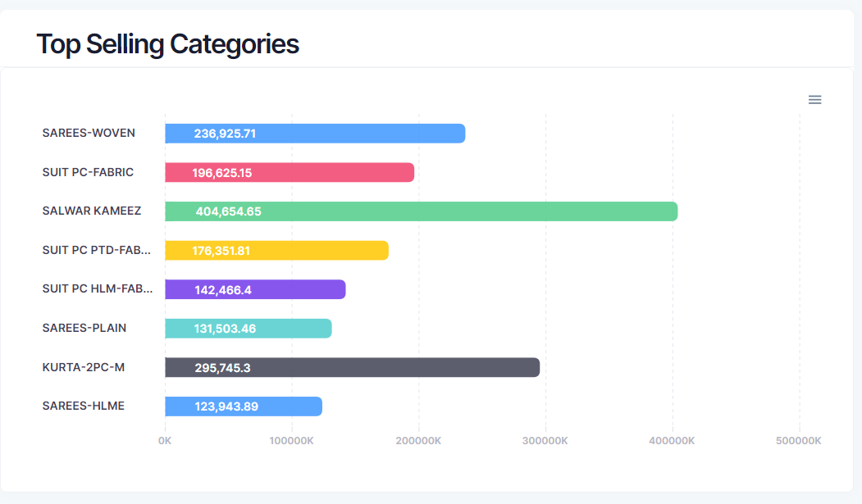The width and height of the screenshot is (862, 504).
Task: Click the SUIT PC-FABRIC axis label
Action: pyautogui.click(x=88, y=172)
